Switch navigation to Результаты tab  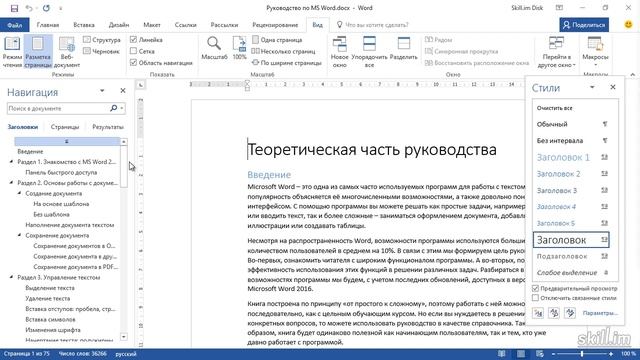(108, 127)
